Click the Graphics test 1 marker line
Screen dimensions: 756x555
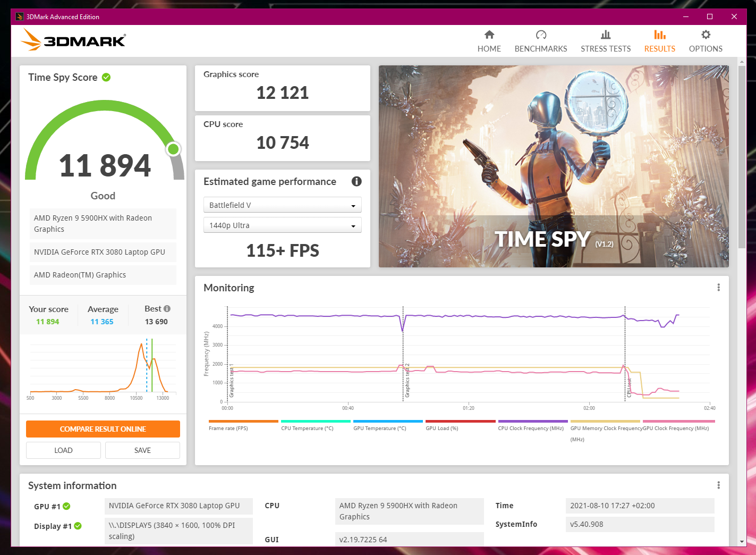(227, 354)
